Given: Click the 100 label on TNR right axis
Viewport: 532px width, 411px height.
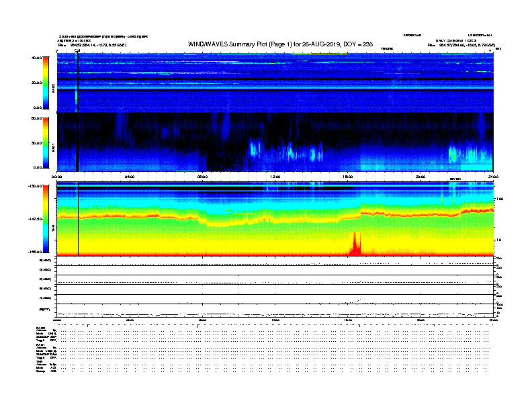Looking at the screenshot, I should [x=500, y=199].
